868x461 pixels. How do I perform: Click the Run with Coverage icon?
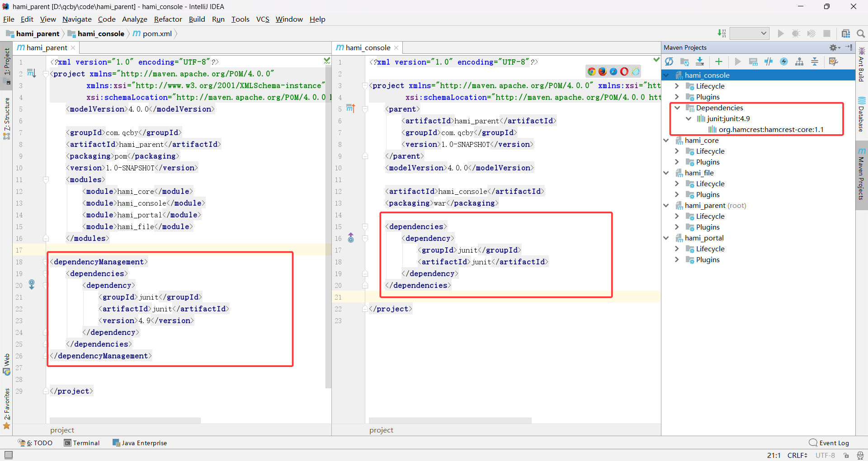click(x=811, y=33)
